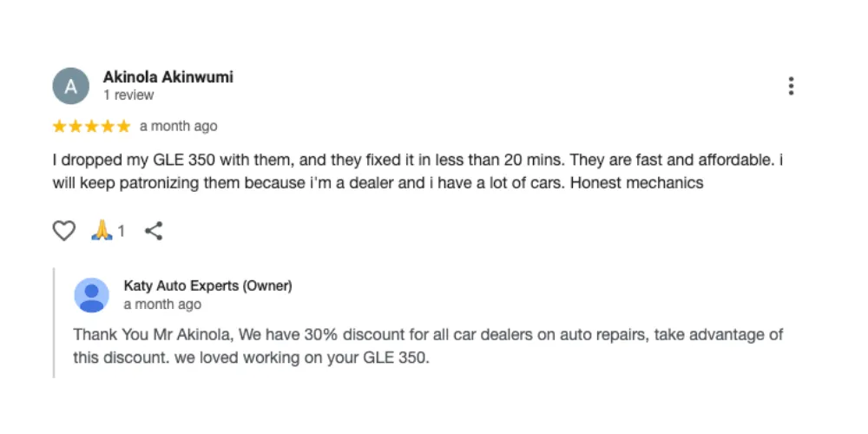Click the third yellow rating star

point(92,127)
